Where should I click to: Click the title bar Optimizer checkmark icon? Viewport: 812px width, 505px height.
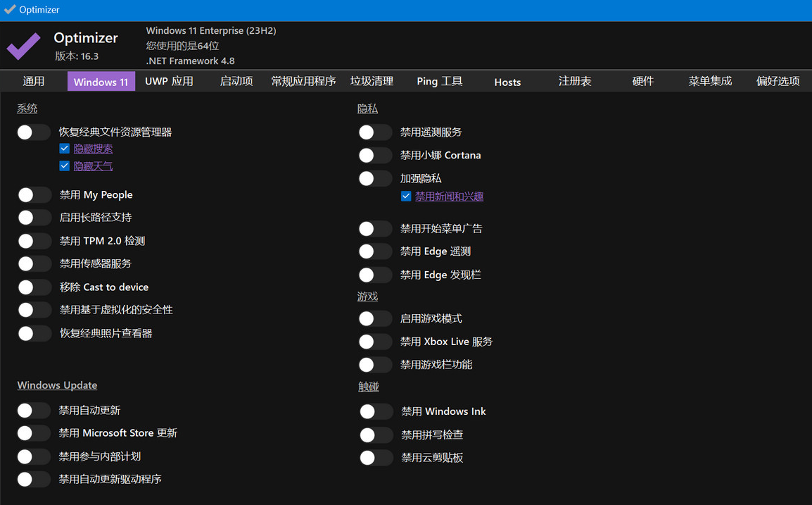click(10, 9)
